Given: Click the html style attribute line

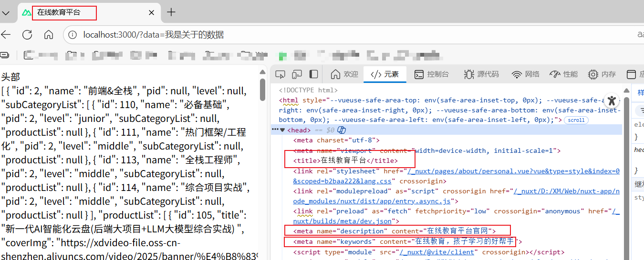Looking at the screenshot, I should tap(449, 110).
